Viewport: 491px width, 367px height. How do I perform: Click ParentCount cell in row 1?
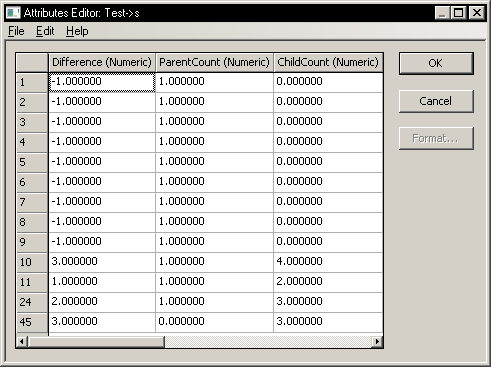coord(214,82)
